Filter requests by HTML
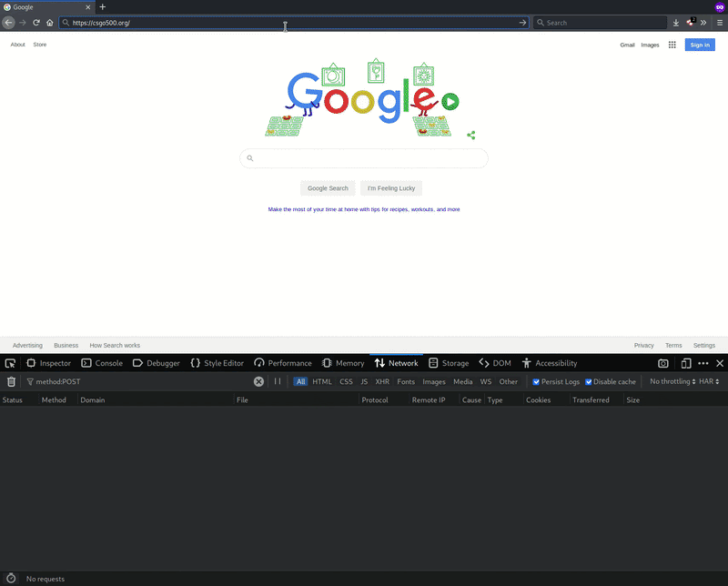The height and width of the screenshot is (586, 728). click(322, 381)
